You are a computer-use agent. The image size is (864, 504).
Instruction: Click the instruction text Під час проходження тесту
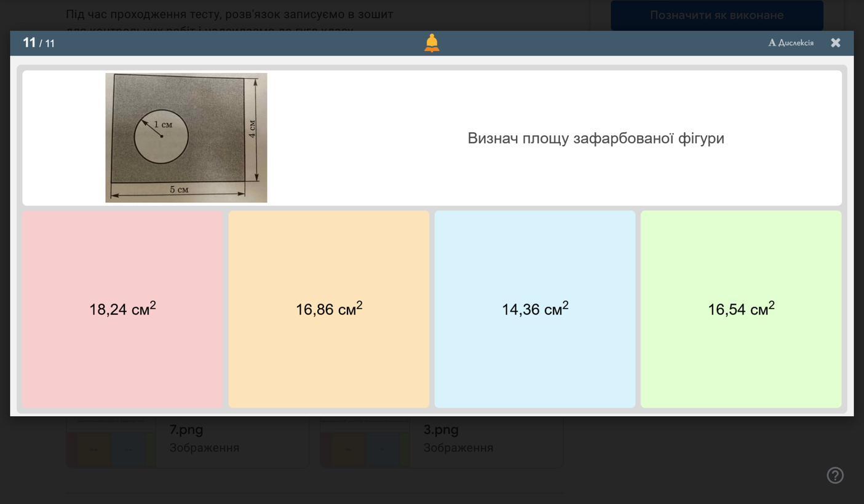[x=229, y=14]
